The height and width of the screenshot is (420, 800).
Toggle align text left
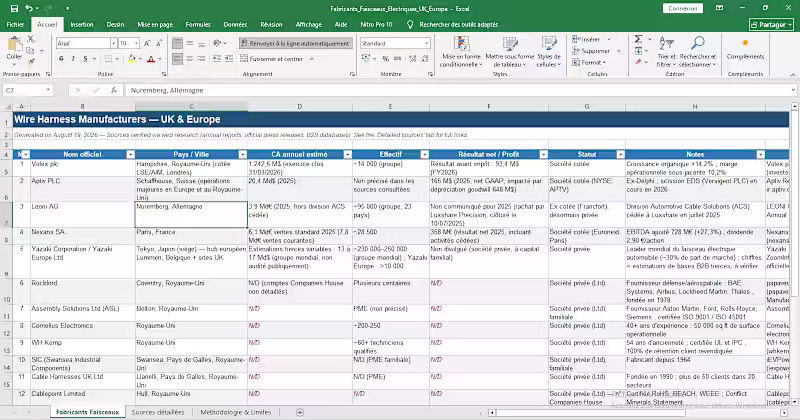(178, 59)
